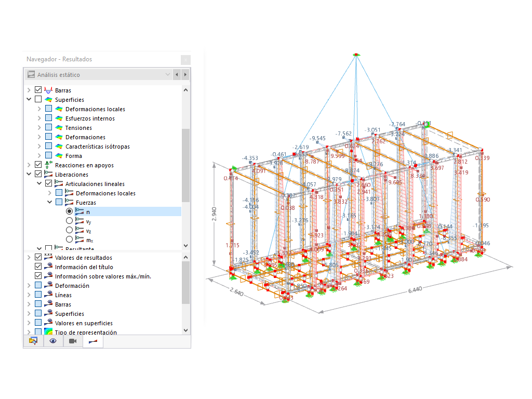Expand the Tensiones node

(39, 128)
